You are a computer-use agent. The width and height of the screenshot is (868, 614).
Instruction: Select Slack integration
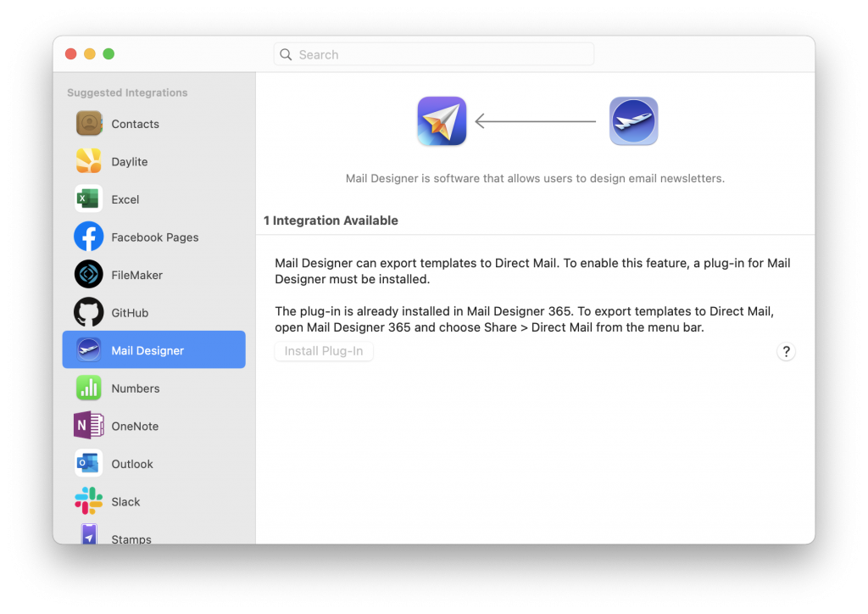point(154,501)
